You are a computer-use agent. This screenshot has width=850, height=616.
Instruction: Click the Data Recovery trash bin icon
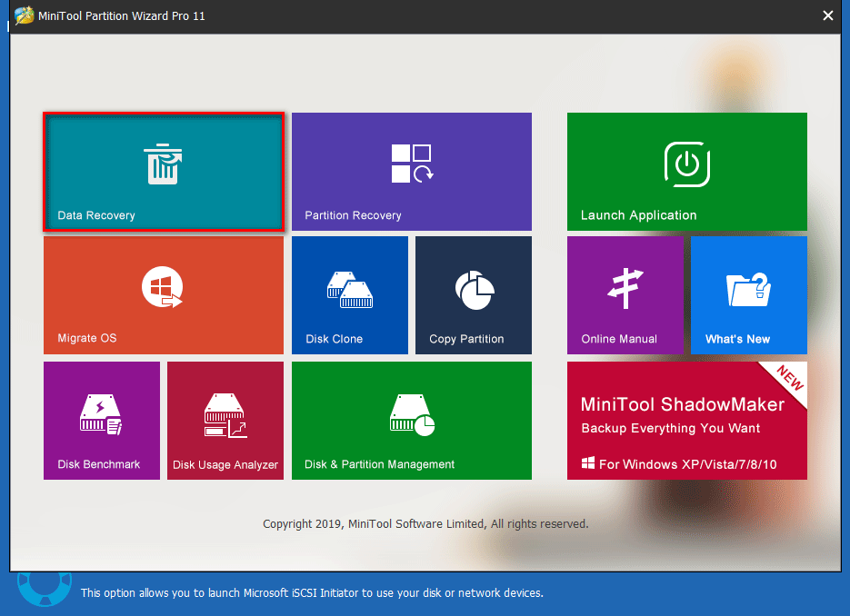click(x=164, y=164)
